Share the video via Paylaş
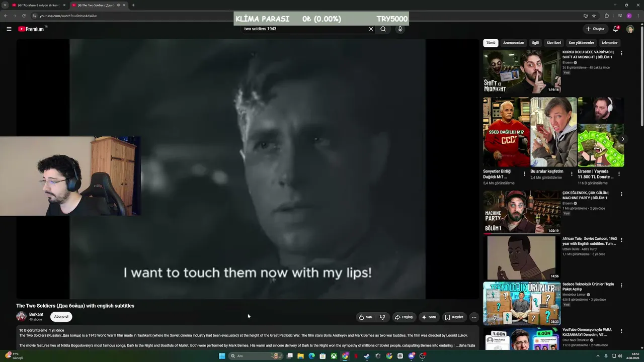This screenshot has height=362, width=644. pyautogui.click(x=404, y=317)
